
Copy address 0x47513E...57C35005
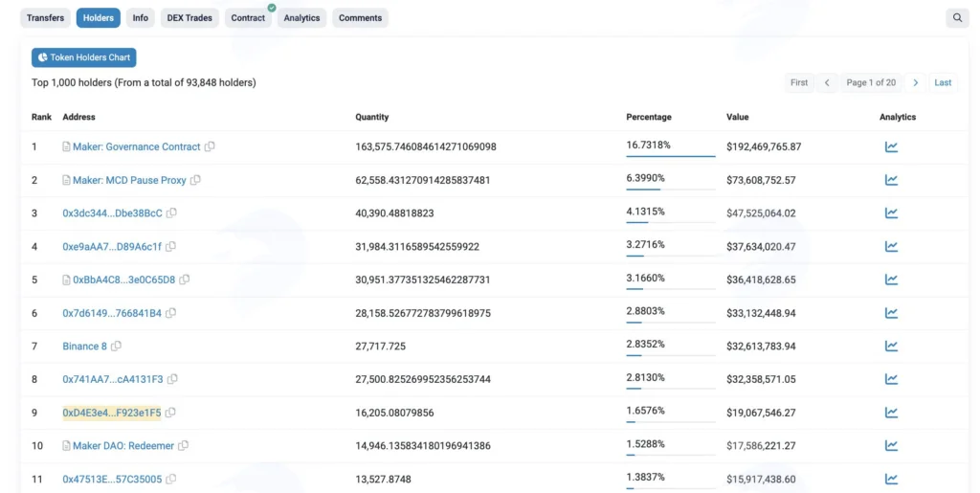pyautogui.click(x=171, y=479)
